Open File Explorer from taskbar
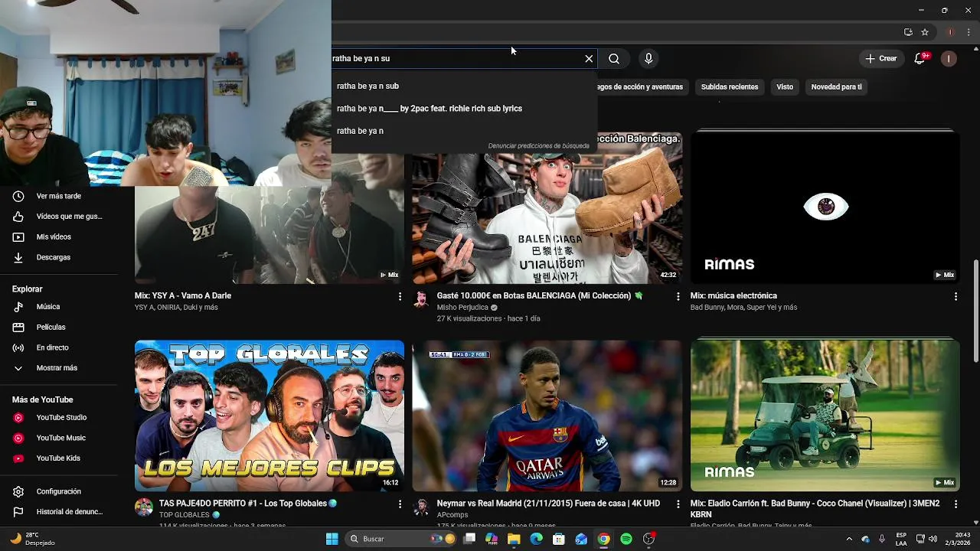This screenshot has width=980, height=551. click(514, 539)
